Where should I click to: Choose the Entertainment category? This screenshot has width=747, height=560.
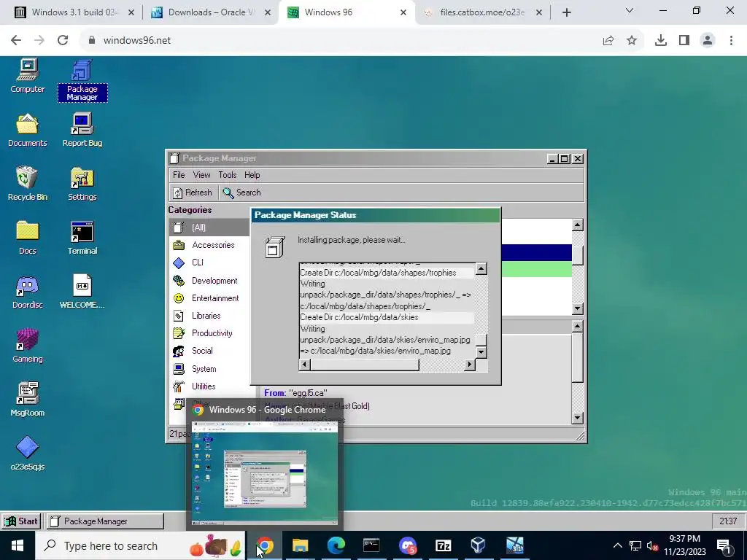[209, 298]
